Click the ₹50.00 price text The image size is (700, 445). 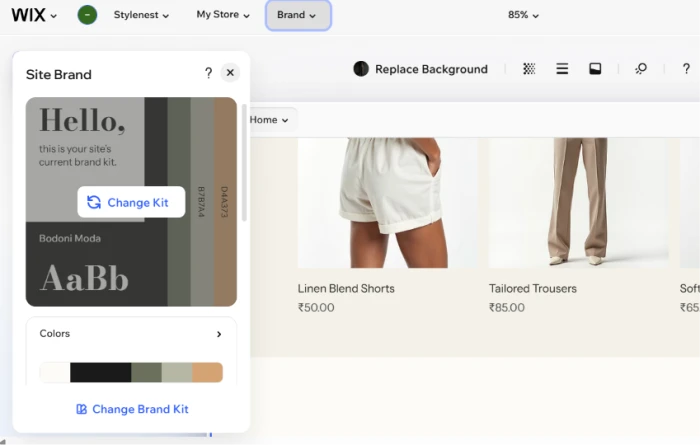[x=316, y=308]
